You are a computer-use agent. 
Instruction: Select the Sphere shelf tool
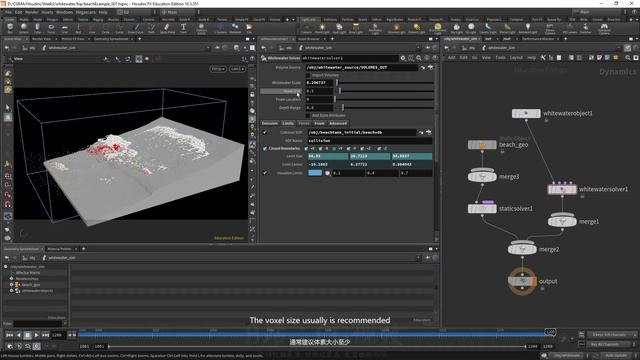(24, 28)
